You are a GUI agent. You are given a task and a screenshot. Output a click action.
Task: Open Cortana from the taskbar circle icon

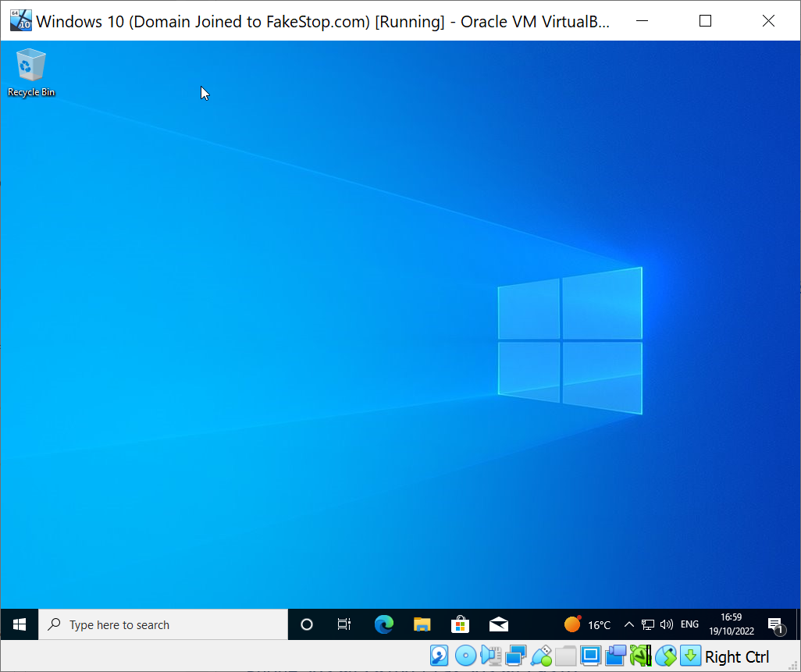[307, 624]
